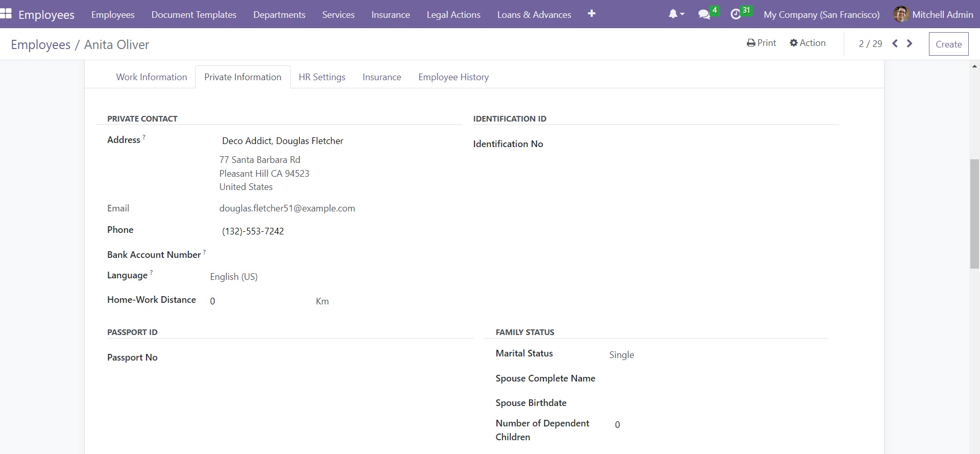Open the Legal Actions menu
This screenshot has height=454, width=980.
tap(453, 14)
